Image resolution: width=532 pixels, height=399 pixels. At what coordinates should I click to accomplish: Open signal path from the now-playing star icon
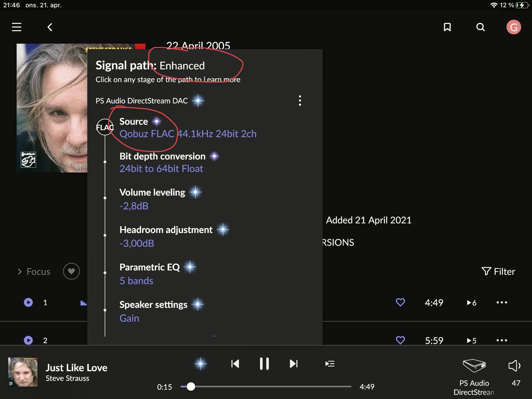click(x=201, y=364)
